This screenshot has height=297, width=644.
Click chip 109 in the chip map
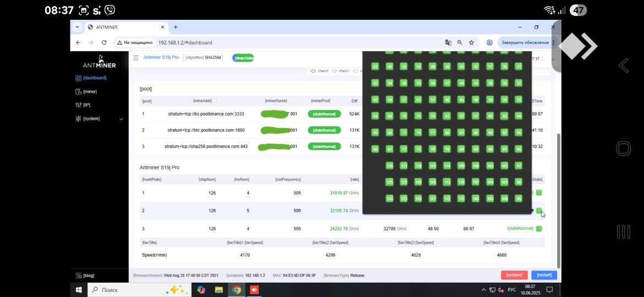coord(461,166)
